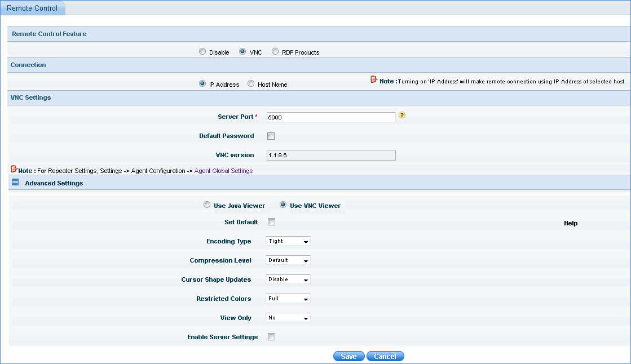The height and width of the screenshot is (364, 631).
Task: Open the View Only dropdown
Action: [x=288, y=318]
